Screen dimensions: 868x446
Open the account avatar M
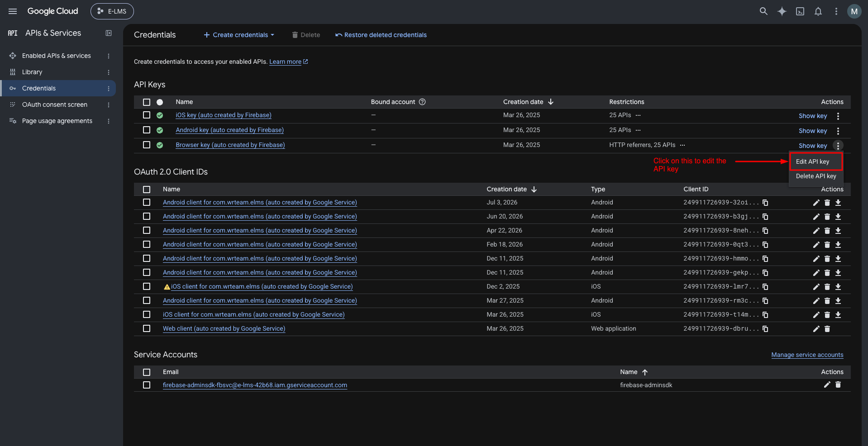pyautogui.click(x=854, y=11)
